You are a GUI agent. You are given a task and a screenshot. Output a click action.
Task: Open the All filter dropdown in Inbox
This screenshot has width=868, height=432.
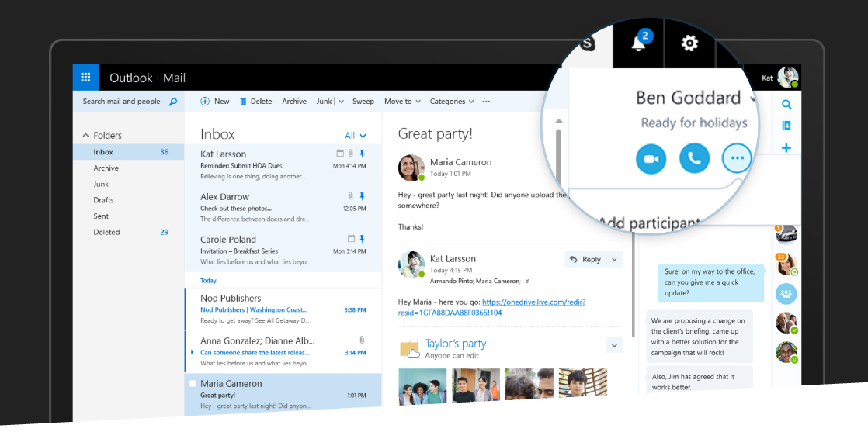355,136
